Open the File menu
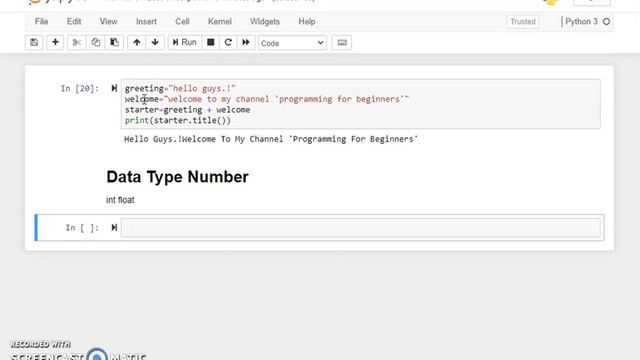 (42, 22)
